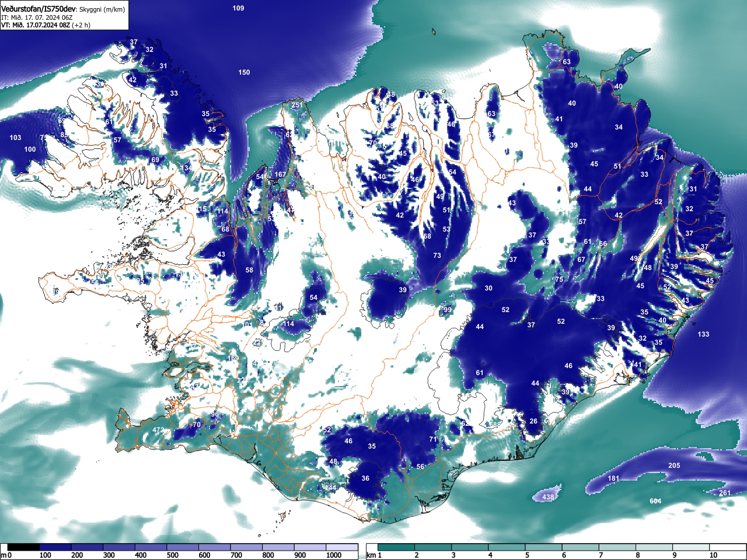Click the km unit label on legend
Screen dimensions: 747x560
pos(371,555)
